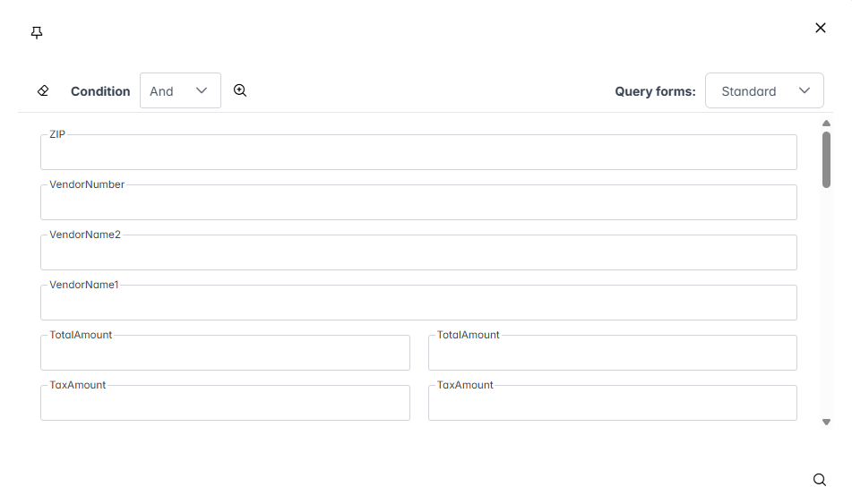Close the query dialog with X
Screen dimensions: 852x504
820,28
